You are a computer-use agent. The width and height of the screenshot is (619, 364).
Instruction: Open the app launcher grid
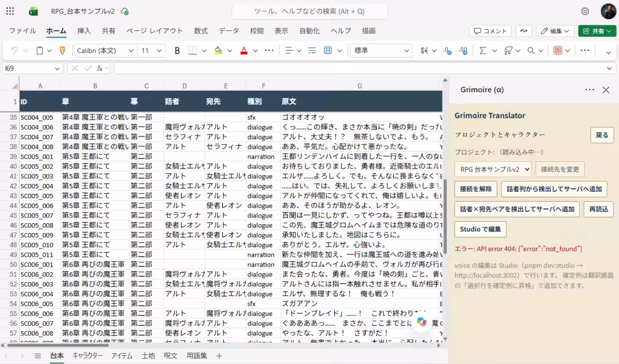click(x=10, y=11)
